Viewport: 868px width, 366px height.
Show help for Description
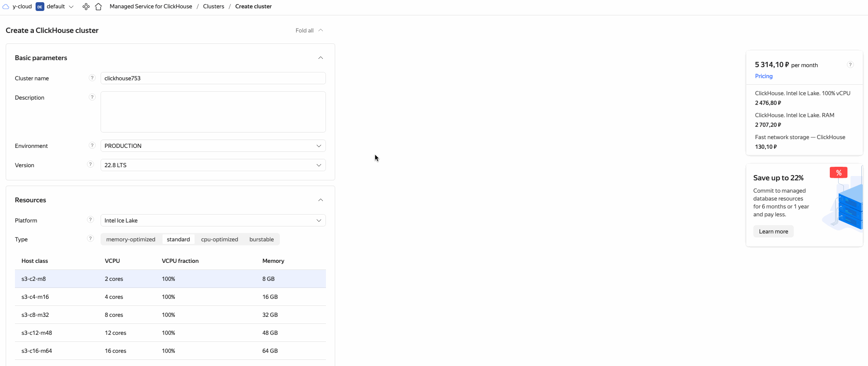(92, 97)
